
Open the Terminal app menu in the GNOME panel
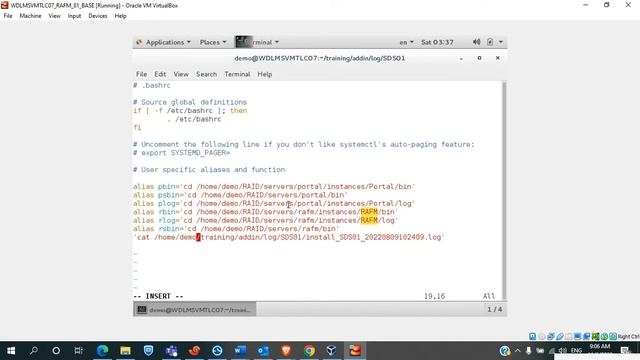[258, 42]
